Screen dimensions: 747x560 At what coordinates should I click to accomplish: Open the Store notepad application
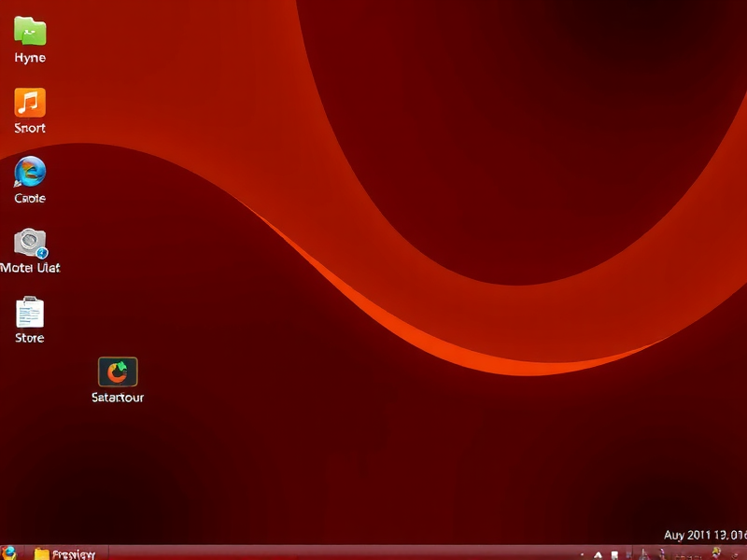pos(29,314)
